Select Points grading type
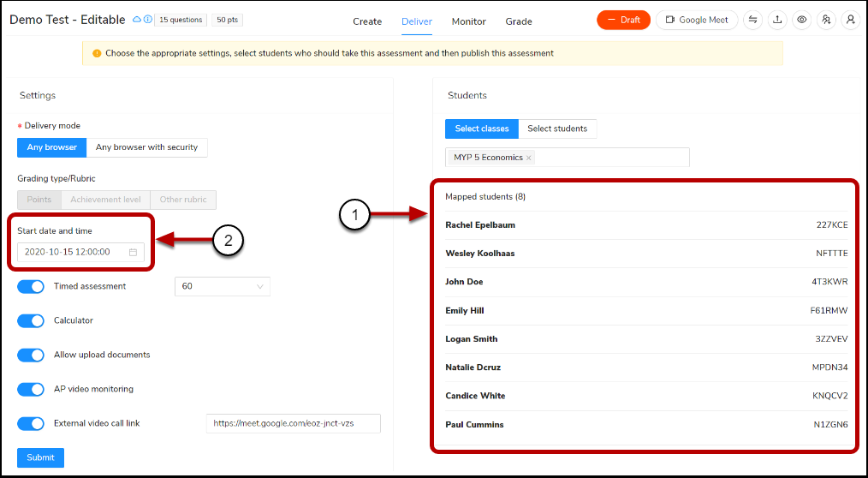868x478 pixels. (39, 200)
